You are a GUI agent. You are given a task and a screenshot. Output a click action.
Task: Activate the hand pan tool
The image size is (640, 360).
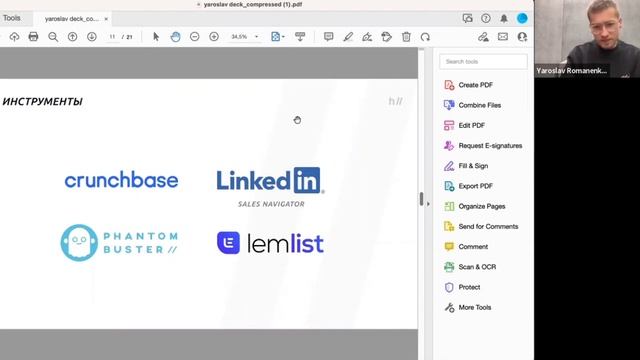(x=175, y=37)
